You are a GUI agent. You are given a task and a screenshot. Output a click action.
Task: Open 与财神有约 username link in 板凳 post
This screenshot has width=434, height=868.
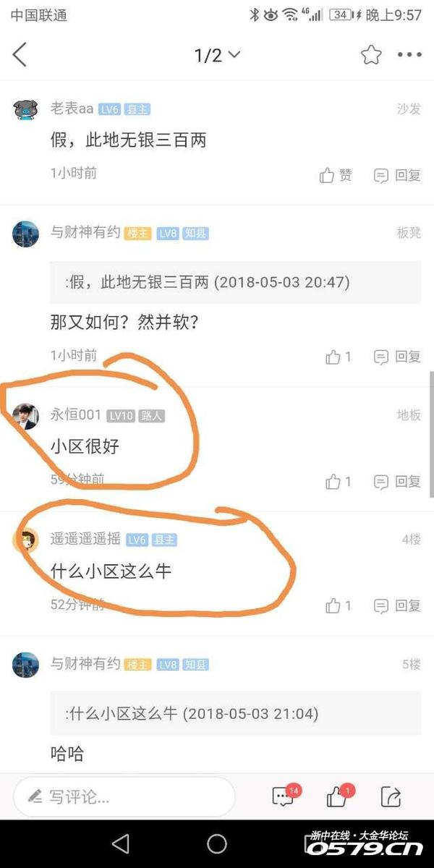tap(85, 233)
